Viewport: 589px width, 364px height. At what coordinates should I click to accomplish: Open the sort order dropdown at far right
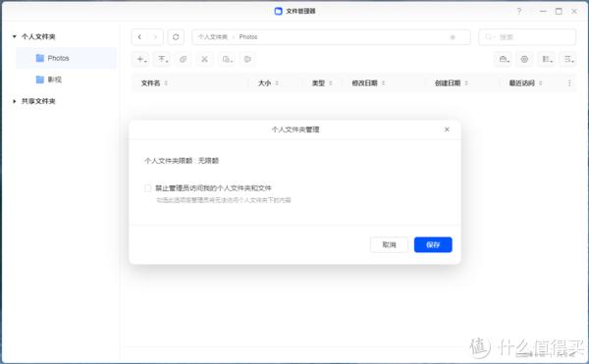[568, 59]
